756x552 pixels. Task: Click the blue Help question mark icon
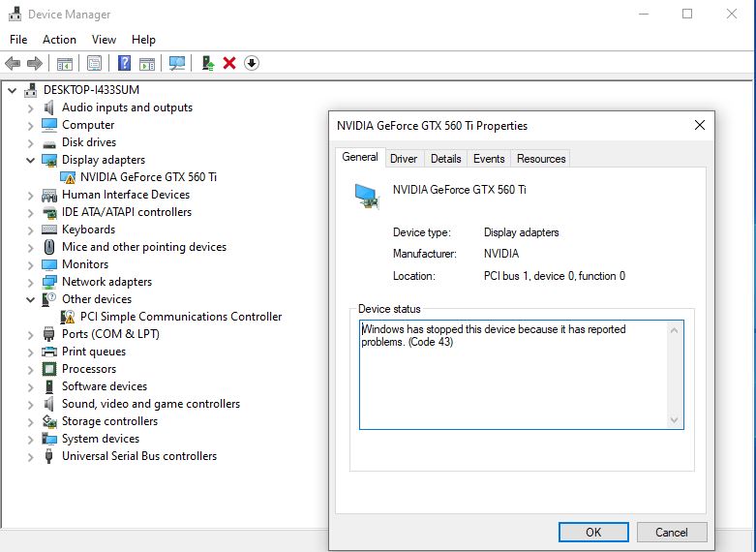point(125,63)
